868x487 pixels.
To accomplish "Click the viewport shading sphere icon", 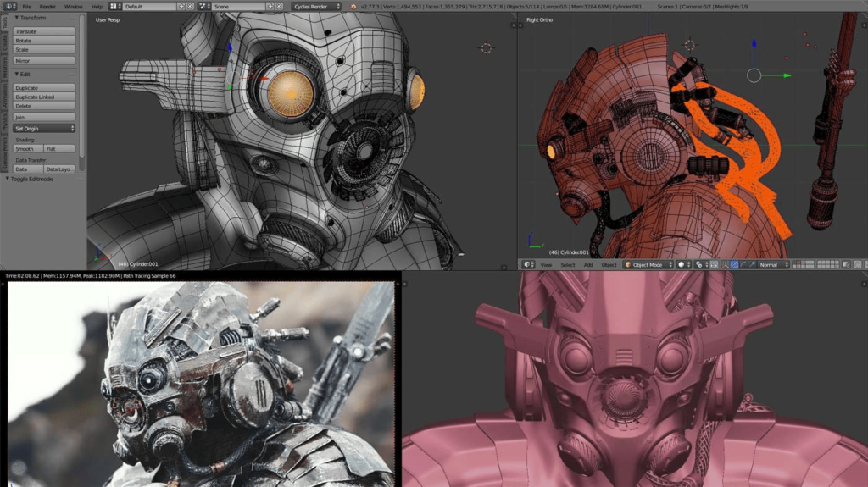I will click(681, 264).
